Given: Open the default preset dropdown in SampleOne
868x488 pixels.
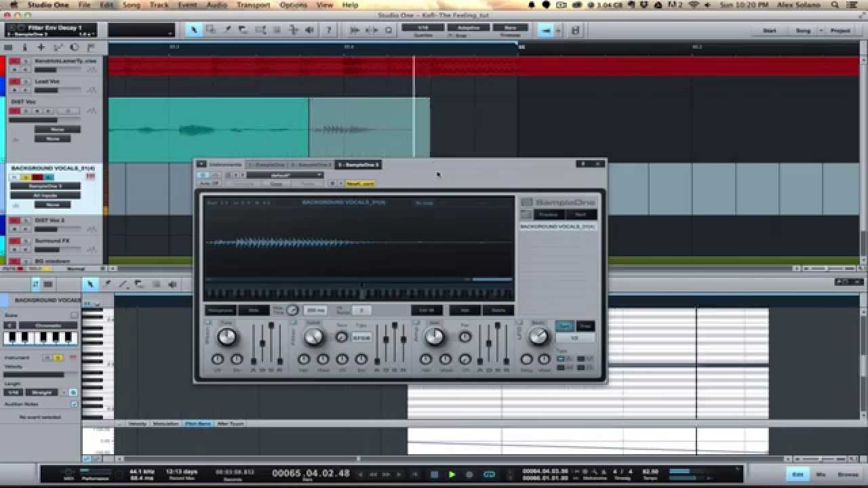Looking at the screenshot, I should (284, 175).
